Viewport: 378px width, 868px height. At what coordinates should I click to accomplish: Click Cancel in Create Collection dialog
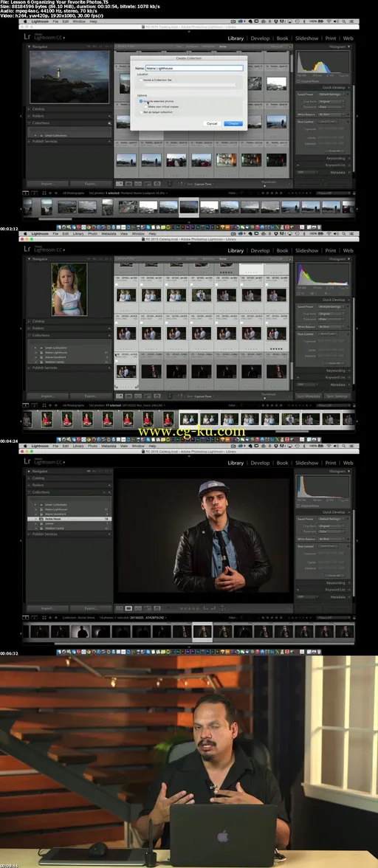[212, 123]
